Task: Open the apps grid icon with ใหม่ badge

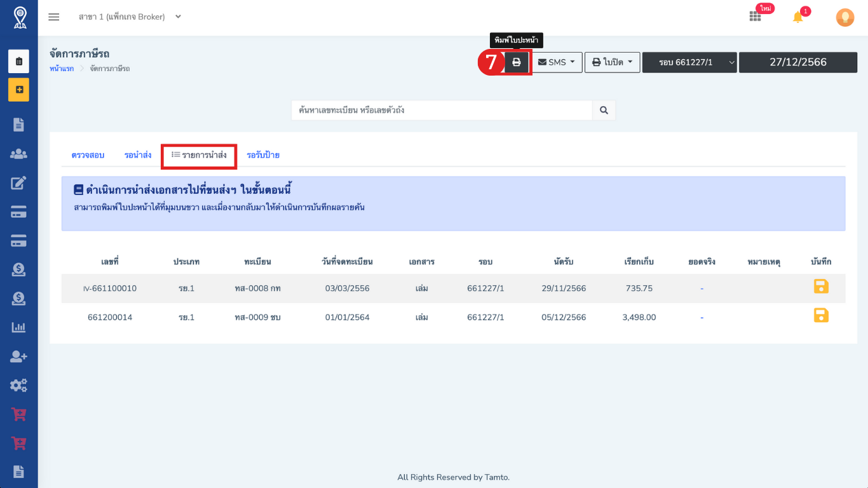Action: 755,17
